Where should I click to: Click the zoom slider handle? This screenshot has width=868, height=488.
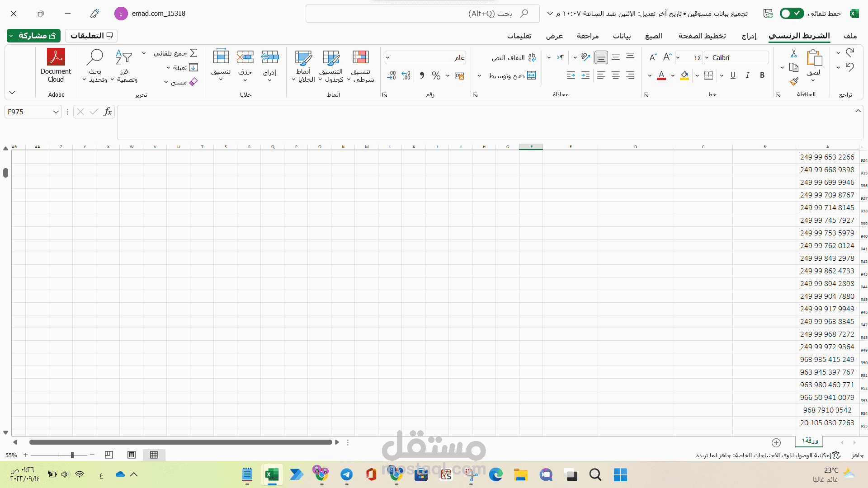(x=72, y=455)
